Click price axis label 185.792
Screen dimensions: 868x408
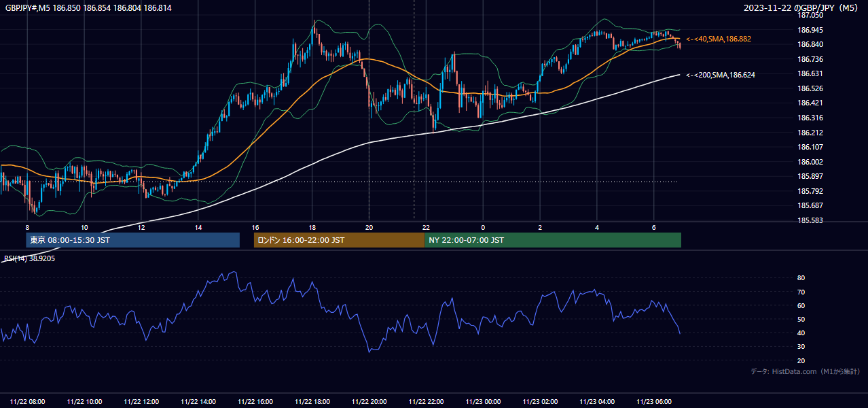810,191
